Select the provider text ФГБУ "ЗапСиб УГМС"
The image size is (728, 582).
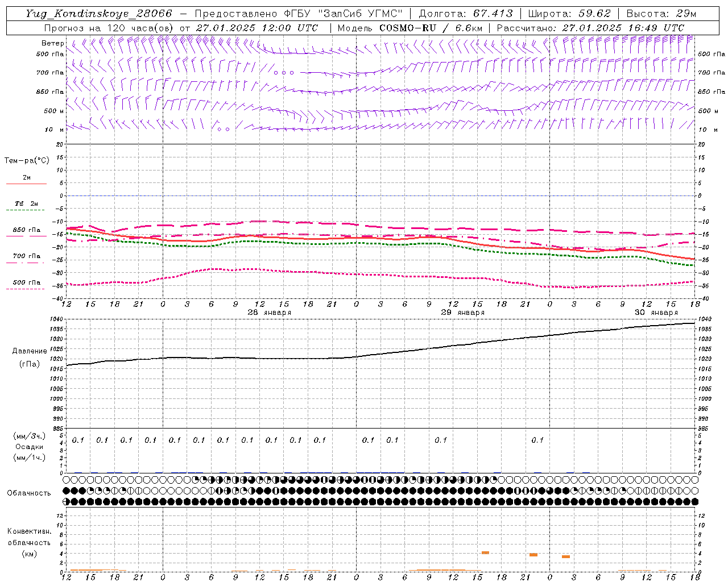tap(343, 14)
